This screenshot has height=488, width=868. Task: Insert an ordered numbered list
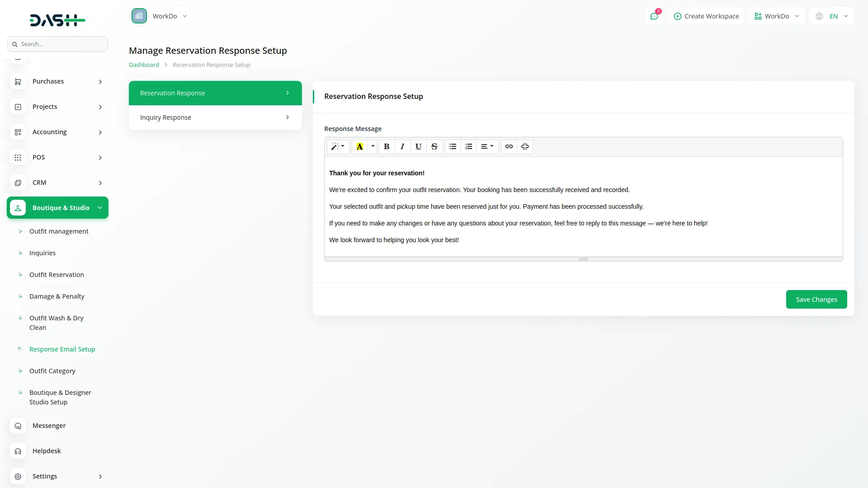(468, 146)
